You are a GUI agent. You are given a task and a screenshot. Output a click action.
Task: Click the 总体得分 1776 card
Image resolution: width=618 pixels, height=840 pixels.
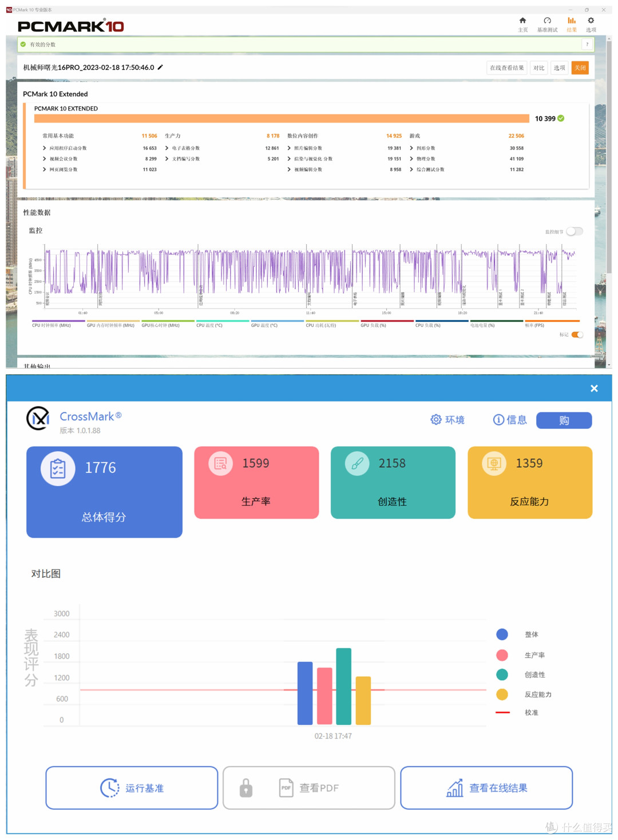(x=104, y=492)
